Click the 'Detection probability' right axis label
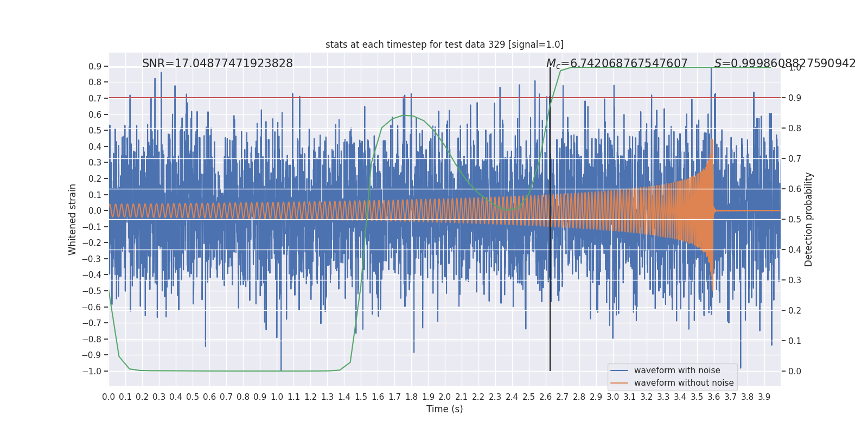This screenshot has height=434, width=868. pos(809,219)
